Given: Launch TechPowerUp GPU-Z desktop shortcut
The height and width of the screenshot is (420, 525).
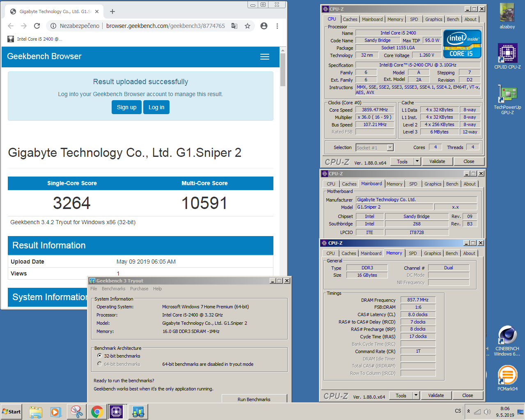Looking at the screenshot, I should [x=507, y=99].
